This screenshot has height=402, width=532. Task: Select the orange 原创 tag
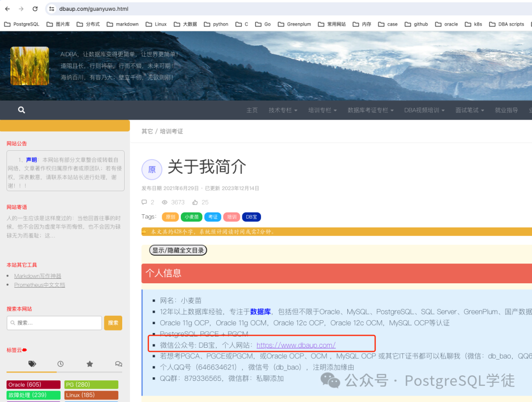pyautogui.click(x=170, y=217)
